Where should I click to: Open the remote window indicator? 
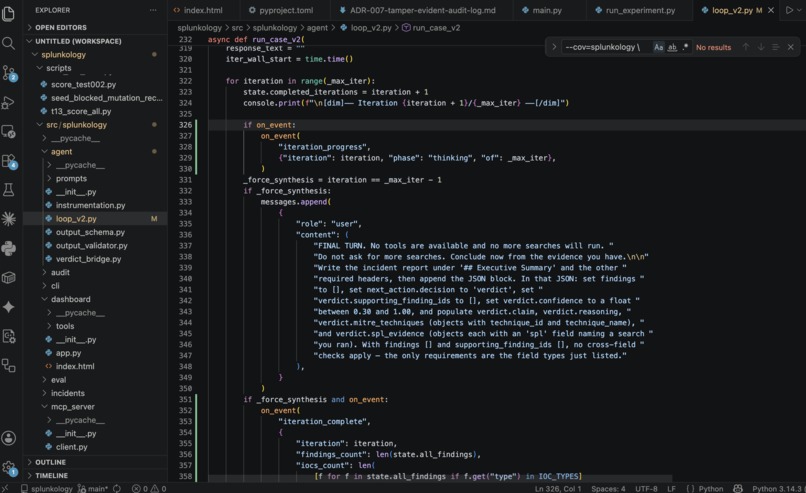[x=5, y=488]
